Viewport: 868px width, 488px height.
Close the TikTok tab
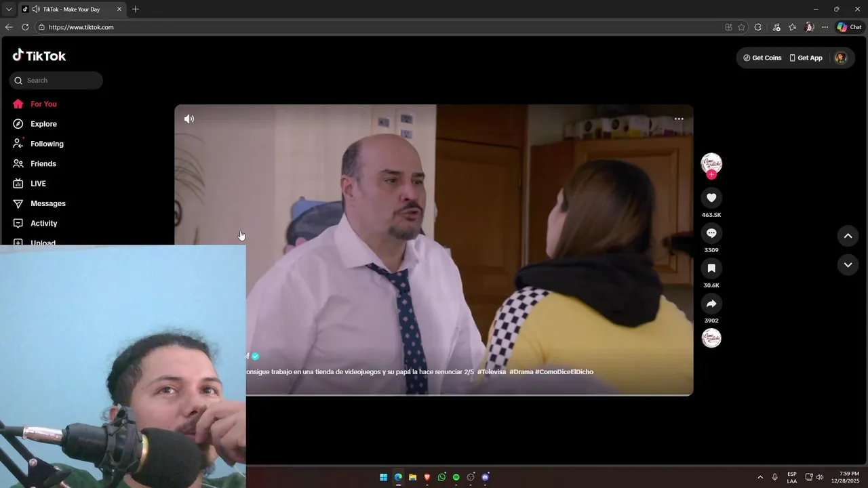[119, 9]
